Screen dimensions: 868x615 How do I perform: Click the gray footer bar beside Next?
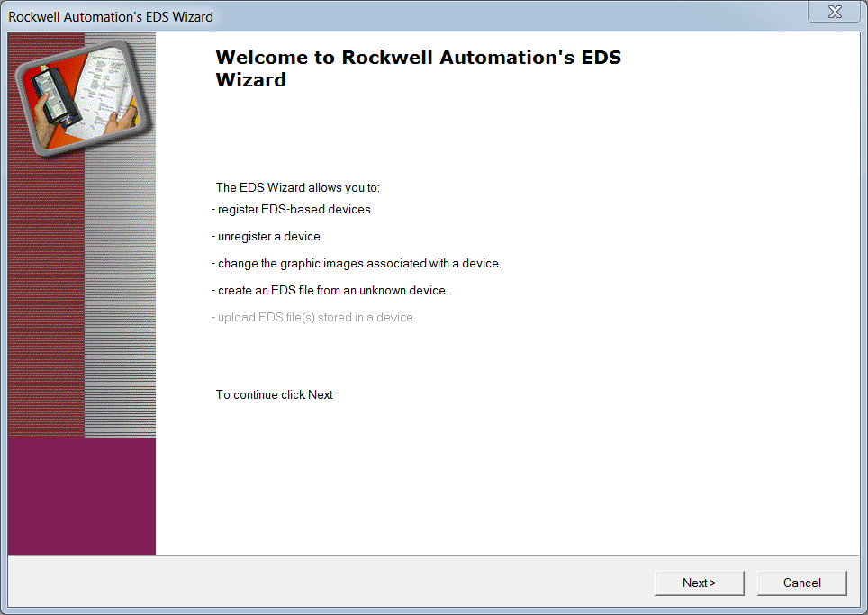360,583
